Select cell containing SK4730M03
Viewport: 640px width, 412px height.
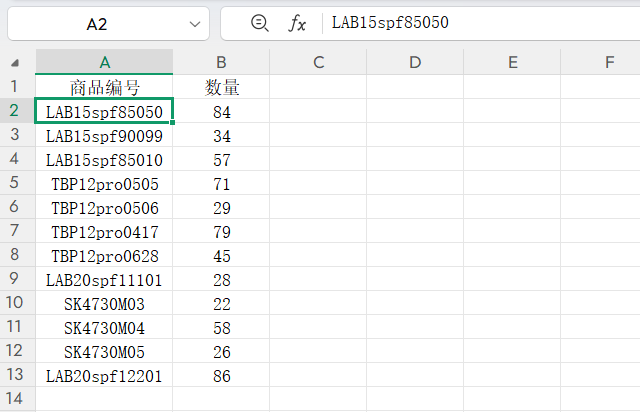click(x=105, y=303)
